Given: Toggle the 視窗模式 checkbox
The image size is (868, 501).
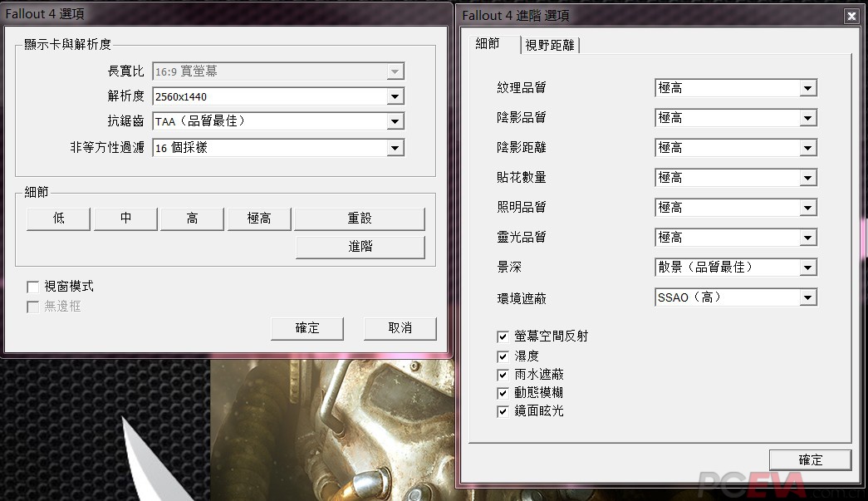Looking at the screenshot, I should pos(32,287).
